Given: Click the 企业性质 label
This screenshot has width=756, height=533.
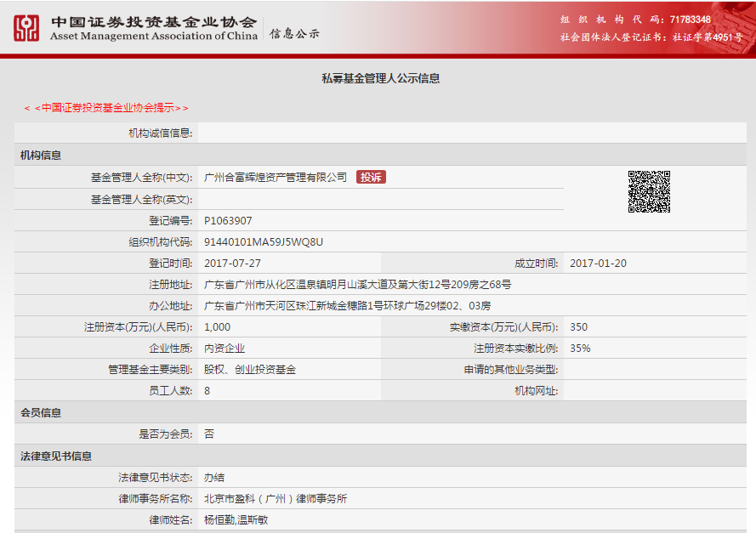Looking at the screenshot, I should point(171,348).
